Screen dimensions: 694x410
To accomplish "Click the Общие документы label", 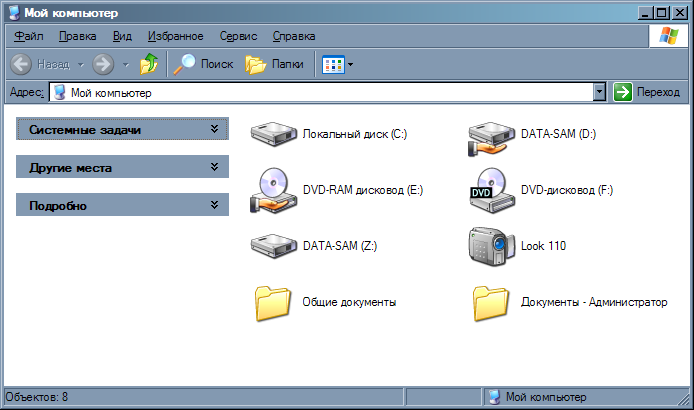I will [x=349, y=302].
